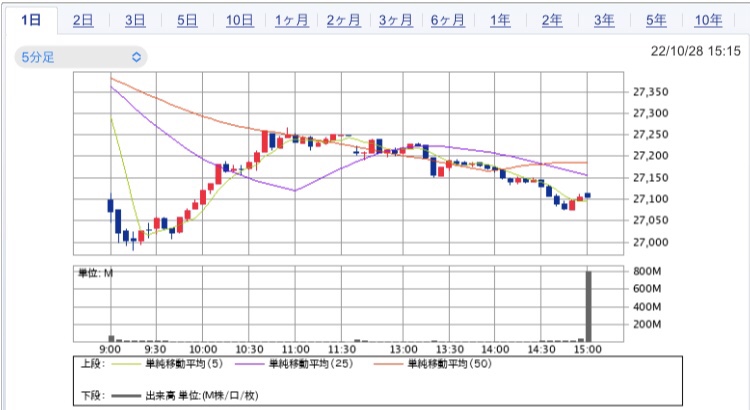
Task: Switch chart to 2日 range
Action: pos(83,21)
